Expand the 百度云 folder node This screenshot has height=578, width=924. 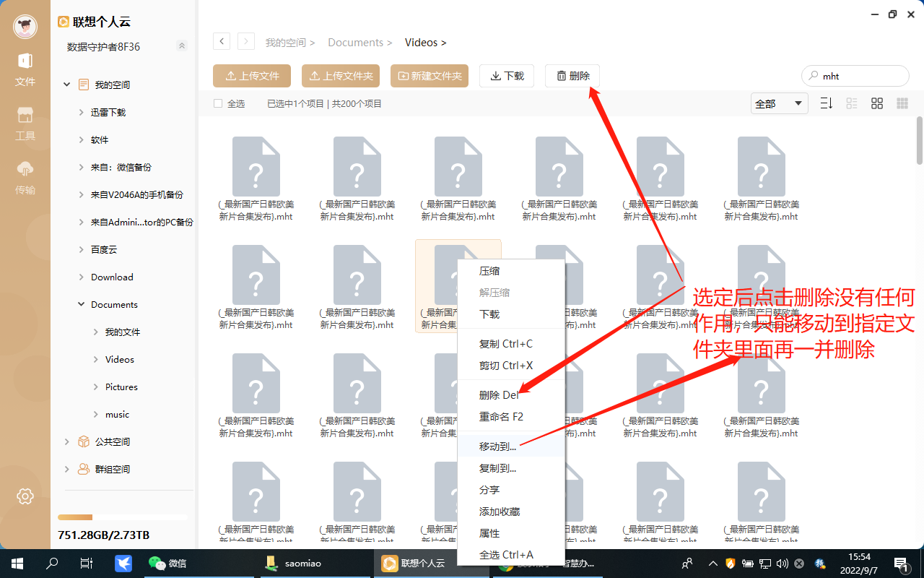click(x=82, y=249)
